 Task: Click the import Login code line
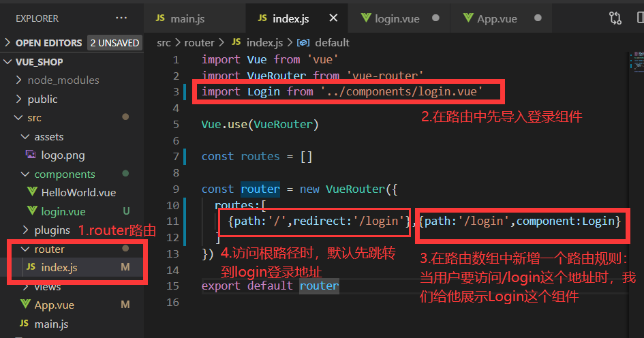tap(342, 91)
